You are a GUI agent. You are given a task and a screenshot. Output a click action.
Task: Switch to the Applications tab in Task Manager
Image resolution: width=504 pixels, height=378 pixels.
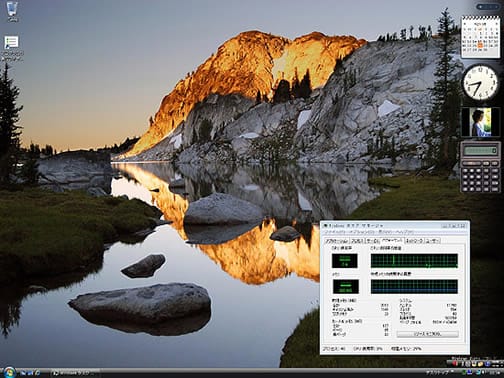click(336, 241)
